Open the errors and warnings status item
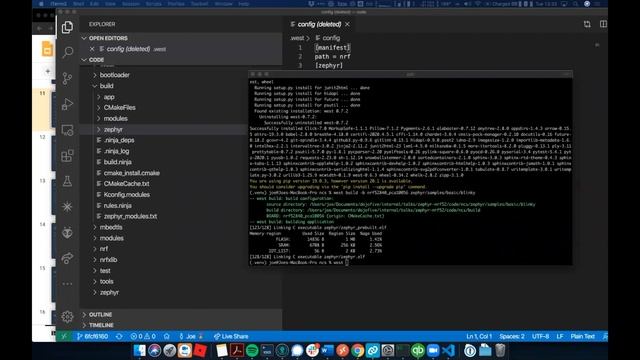Screen dimensions: 640x360 143,336
